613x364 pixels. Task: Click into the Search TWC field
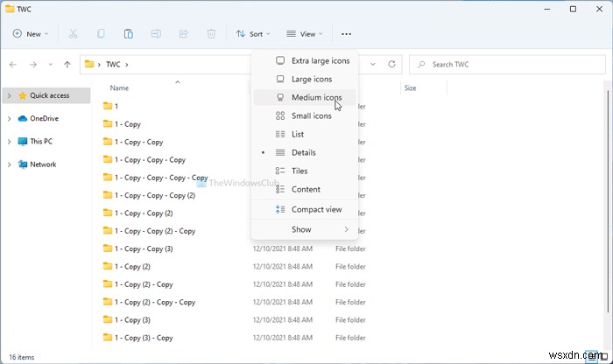pyautogui.click(x=507, y=65)
